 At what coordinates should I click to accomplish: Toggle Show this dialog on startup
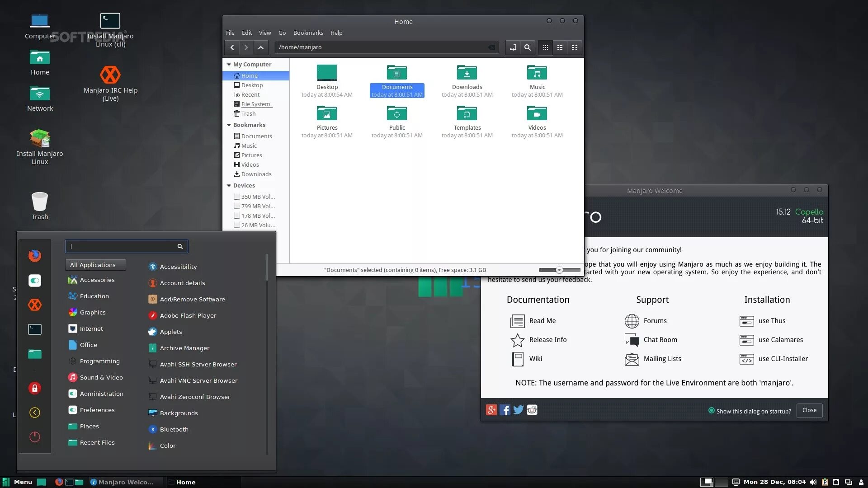click(x=712, y=411)
